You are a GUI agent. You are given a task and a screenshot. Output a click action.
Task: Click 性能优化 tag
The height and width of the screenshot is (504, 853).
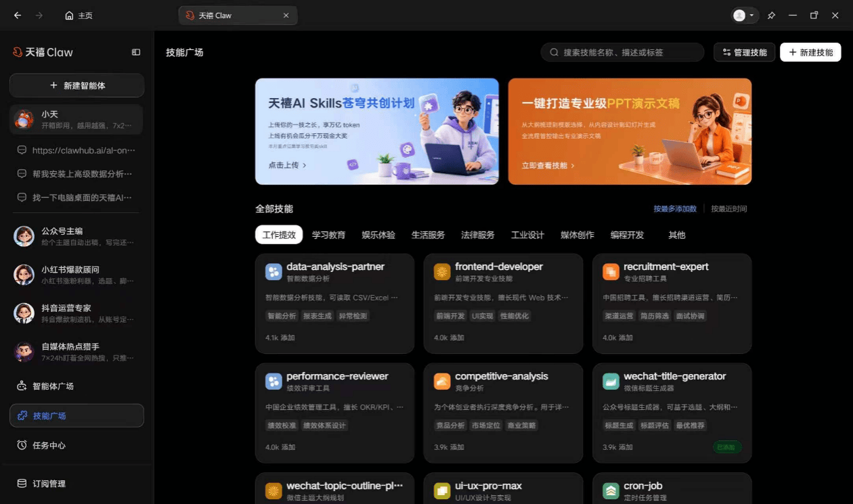click(x=515, y=316)
